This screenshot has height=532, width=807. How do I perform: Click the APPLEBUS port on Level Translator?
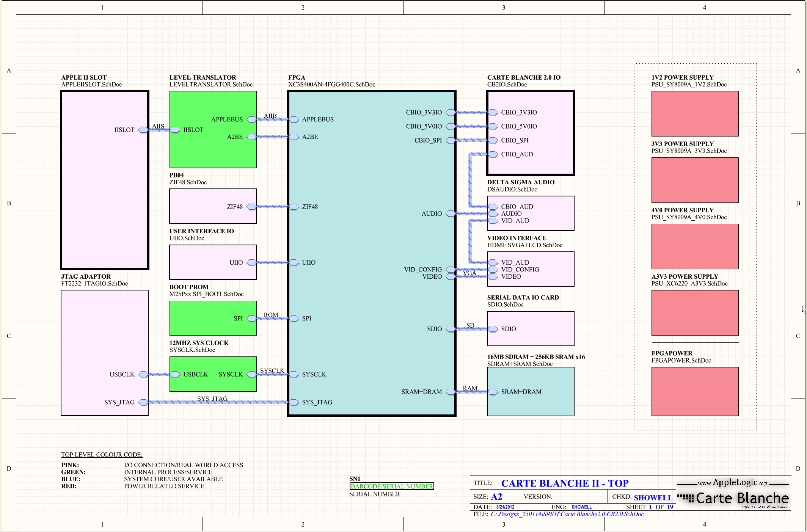(251, 119)
